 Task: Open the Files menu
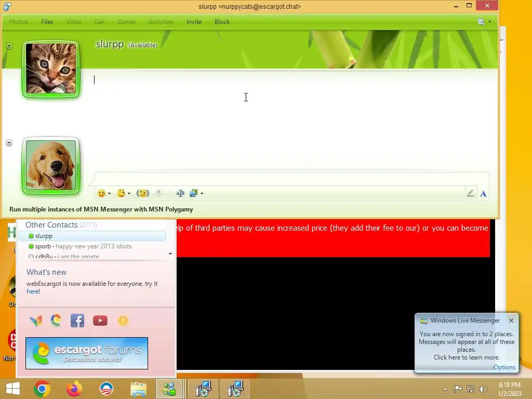tap(47, 22)
